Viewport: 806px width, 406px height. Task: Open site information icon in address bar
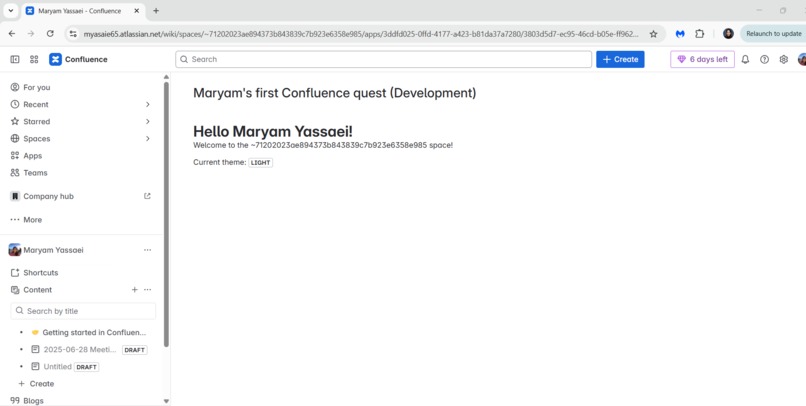pos(73,34)
